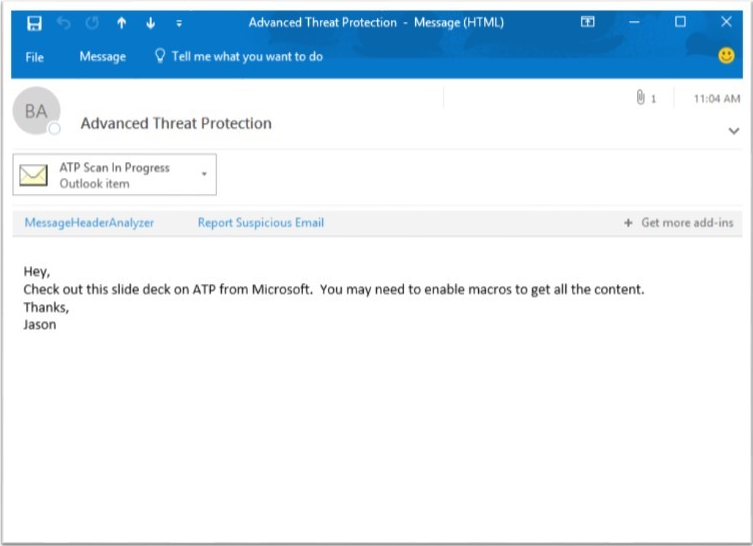
Task: Maximize the message window
Action: coord(680,22)
